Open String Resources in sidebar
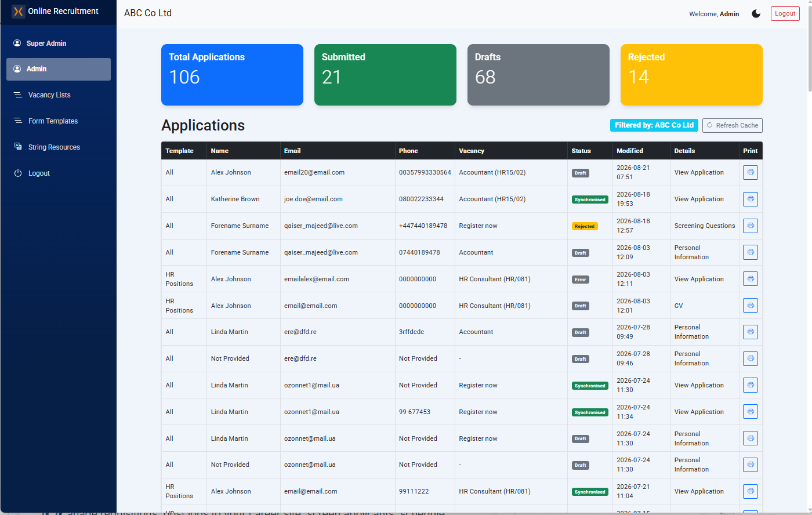The width and height of the screenshot is (812, 515). [59, 147]
